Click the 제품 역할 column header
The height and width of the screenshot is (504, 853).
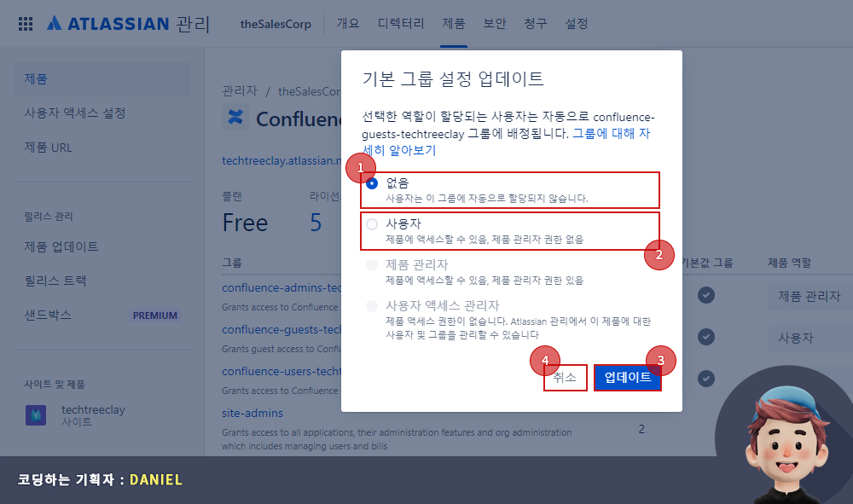(789, 264)
